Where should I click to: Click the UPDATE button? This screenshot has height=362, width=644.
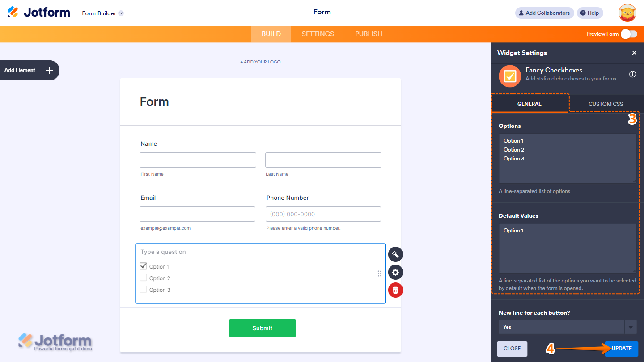pyautogui.click(x=621, y=348)
